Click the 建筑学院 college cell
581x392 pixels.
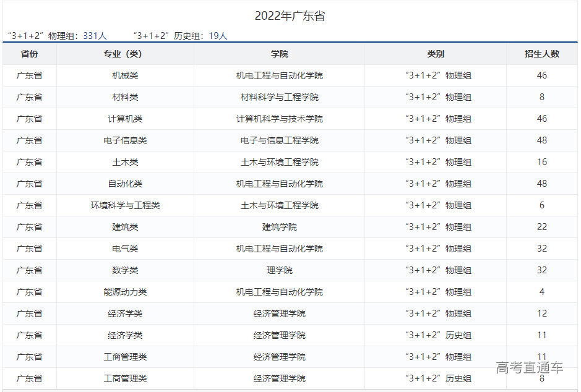point(279,227)
